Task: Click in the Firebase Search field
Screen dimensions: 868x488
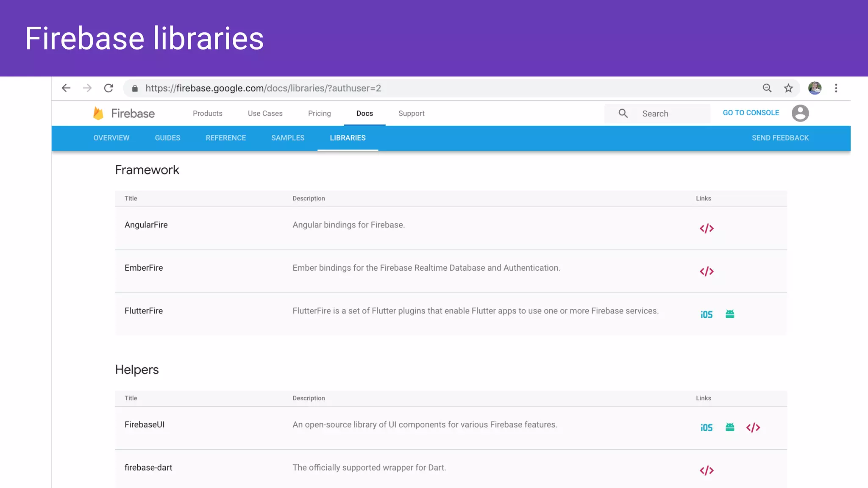Action: click(657, 114)
